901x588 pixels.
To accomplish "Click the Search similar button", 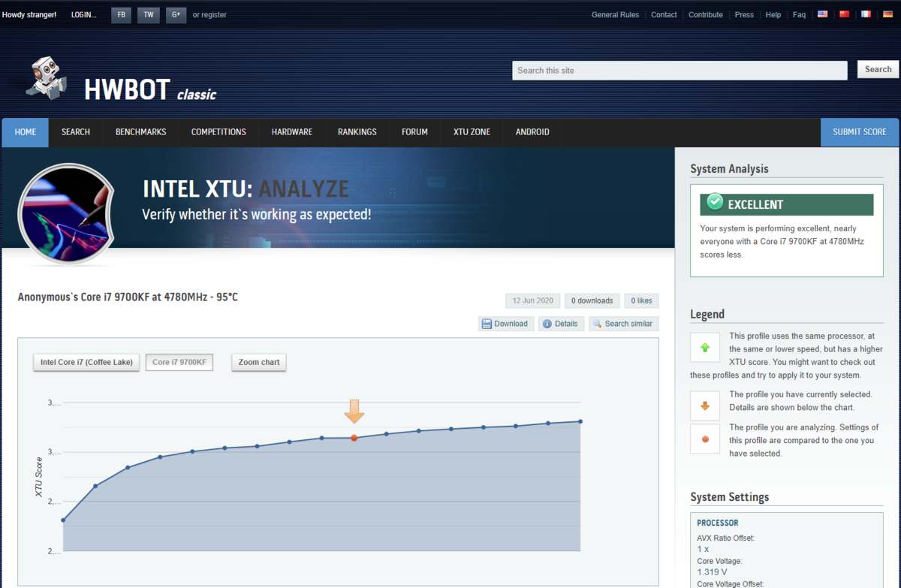I will pyautogui.click(x=624, y=324).
